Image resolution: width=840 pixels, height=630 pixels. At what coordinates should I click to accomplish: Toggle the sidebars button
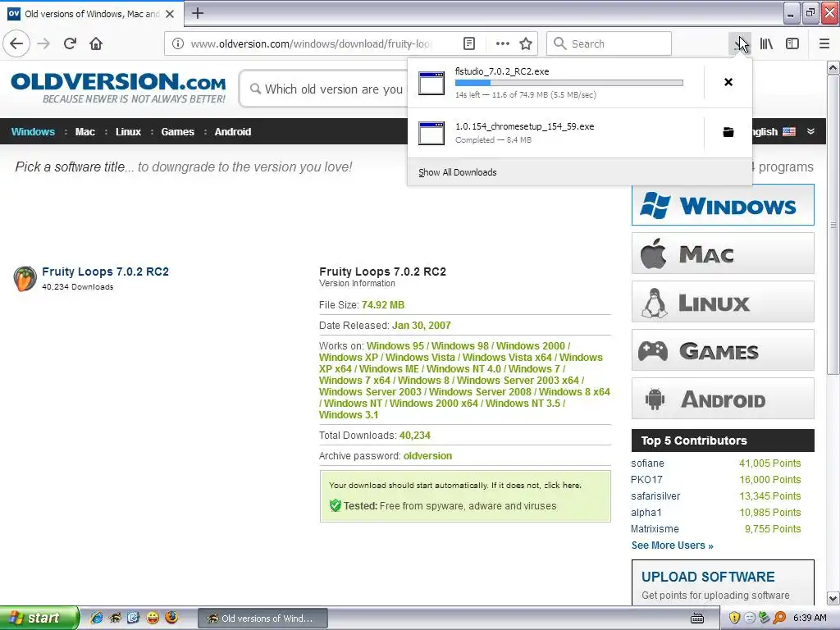click(792, 43)
